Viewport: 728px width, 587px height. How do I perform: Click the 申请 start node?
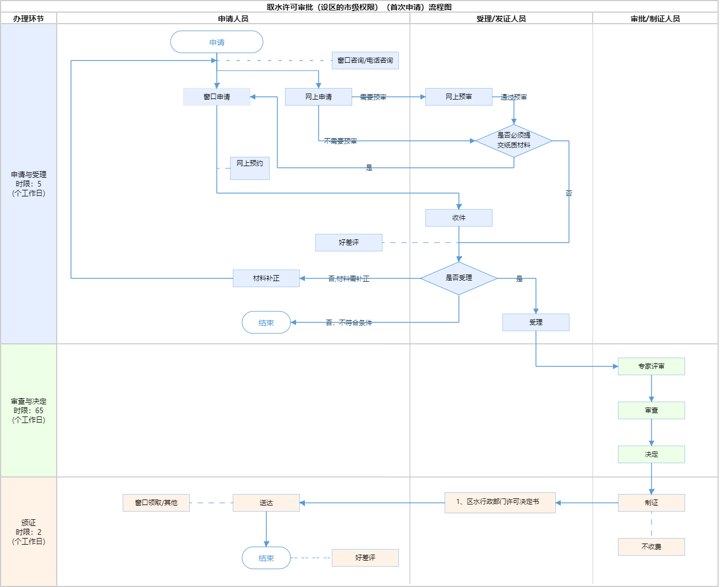(x=217, y=42)
